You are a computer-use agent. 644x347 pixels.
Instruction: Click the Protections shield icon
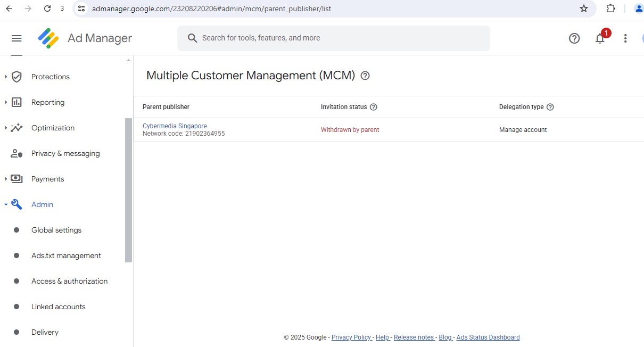(16, 77)
